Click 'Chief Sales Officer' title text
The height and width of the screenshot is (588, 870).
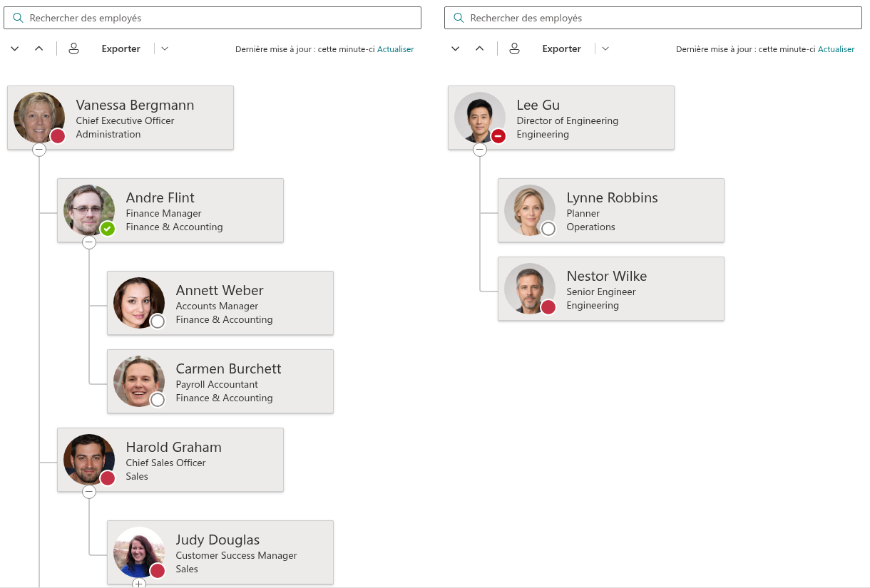[166, 463]
